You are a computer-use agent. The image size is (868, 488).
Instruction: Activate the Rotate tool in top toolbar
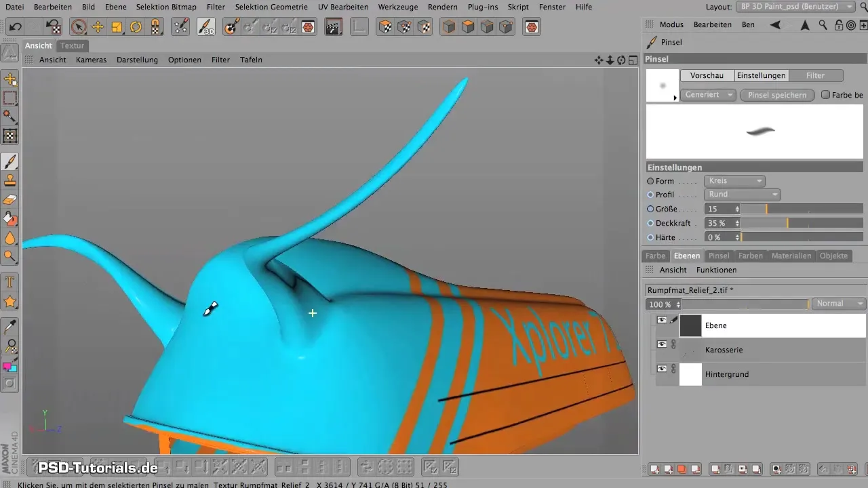(136, 27)
